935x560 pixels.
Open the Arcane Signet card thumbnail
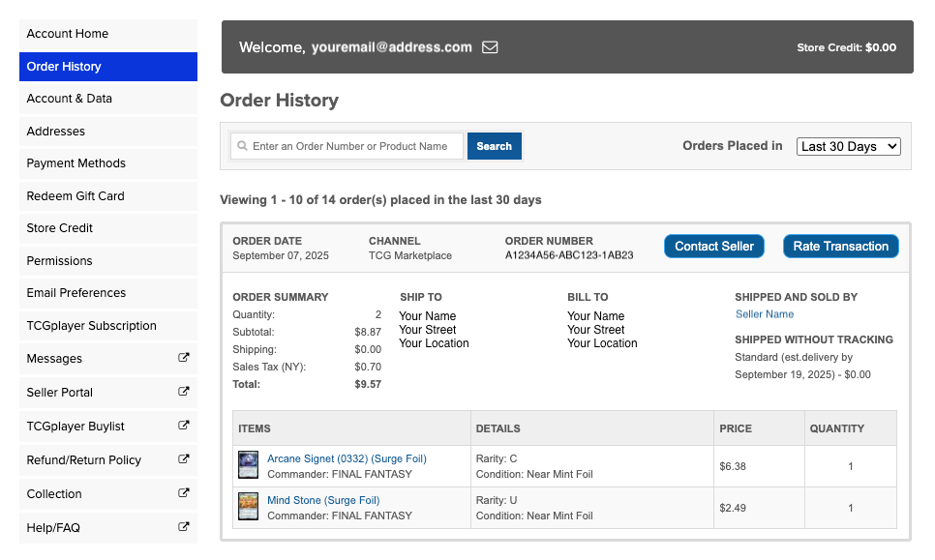tap(249, 465)
